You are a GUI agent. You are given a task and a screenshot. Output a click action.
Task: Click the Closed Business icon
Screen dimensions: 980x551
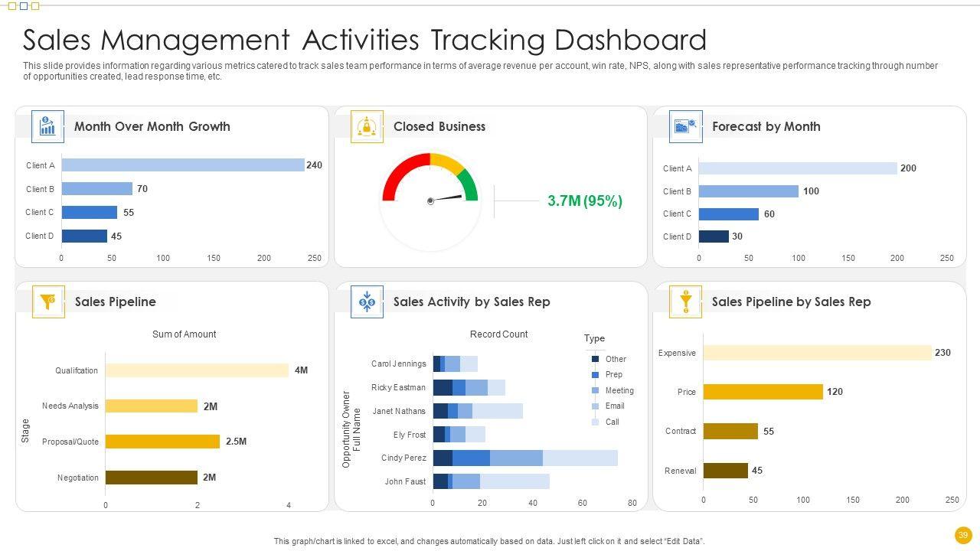pyautogui.click(x=367, y=126)
